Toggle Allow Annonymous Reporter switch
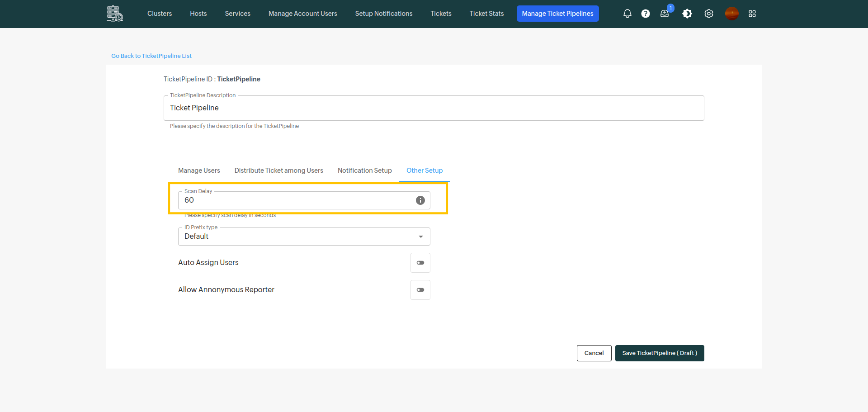The height and width of the screenshot is (412, 868). pyautogui.click(x=420, y=290)
